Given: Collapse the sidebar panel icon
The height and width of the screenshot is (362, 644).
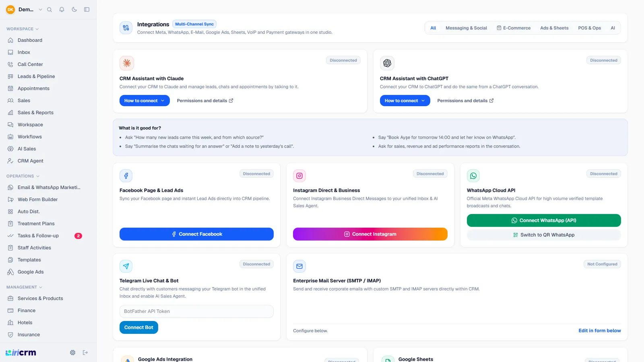Looking at the screenshot, I should click(87, 10).
